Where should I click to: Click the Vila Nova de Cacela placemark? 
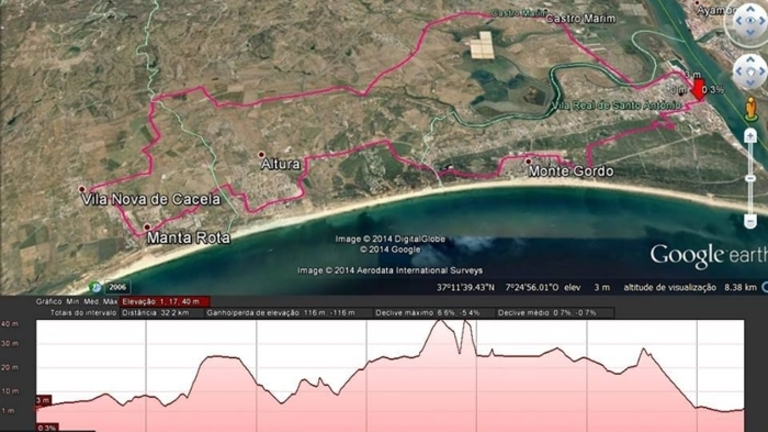coord(83,188)
